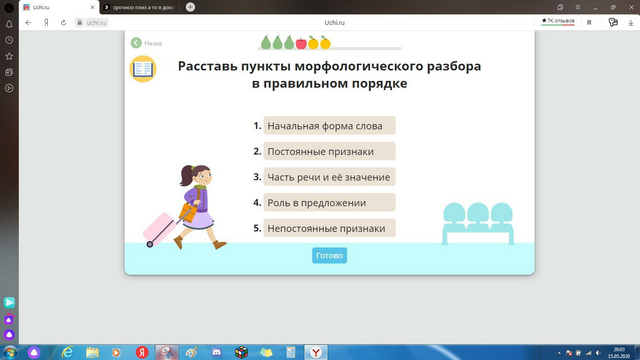
Task: Open Action Center flag in tray
Action: tap(569, 353)
